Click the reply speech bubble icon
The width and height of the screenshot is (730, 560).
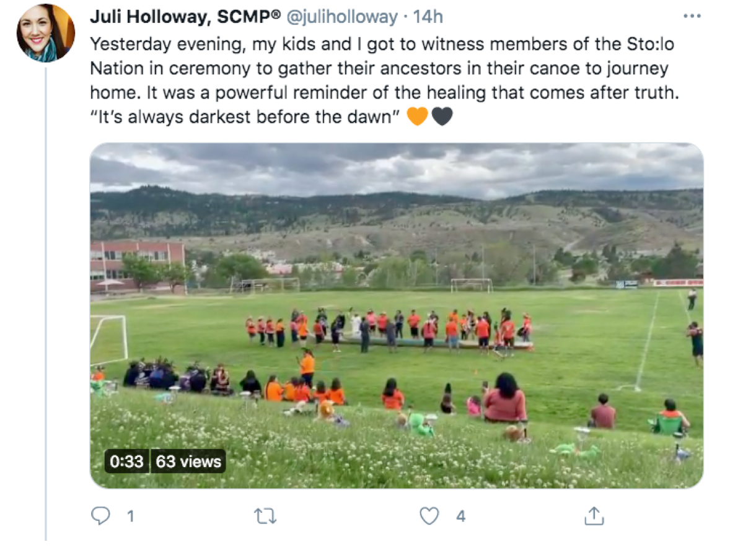point(100,516)
